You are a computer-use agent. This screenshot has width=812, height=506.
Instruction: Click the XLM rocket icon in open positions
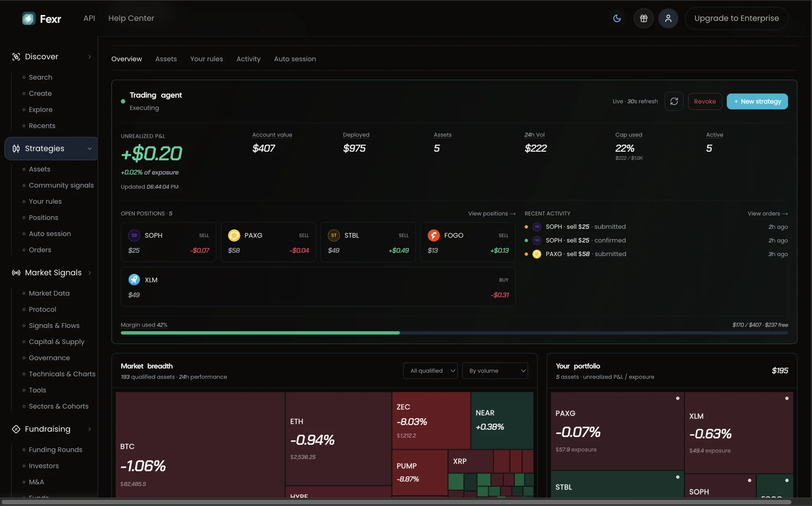click(x=134, y=280)
